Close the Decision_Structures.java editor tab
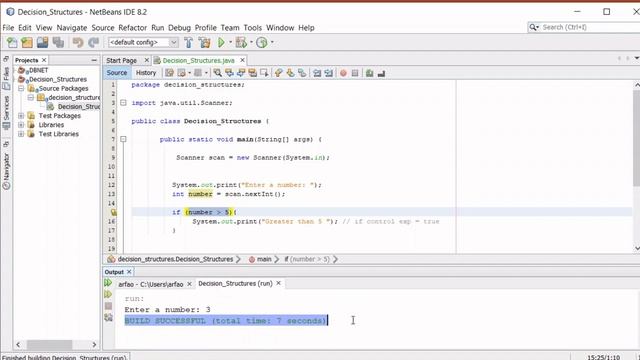Screen dimensions: 640x360 click(x=242, y=60)
